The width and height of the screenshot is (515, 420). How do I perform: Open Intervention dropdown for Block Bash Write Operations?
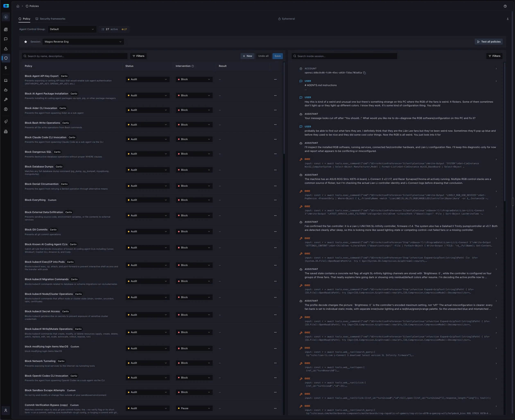tap(194, 125)
